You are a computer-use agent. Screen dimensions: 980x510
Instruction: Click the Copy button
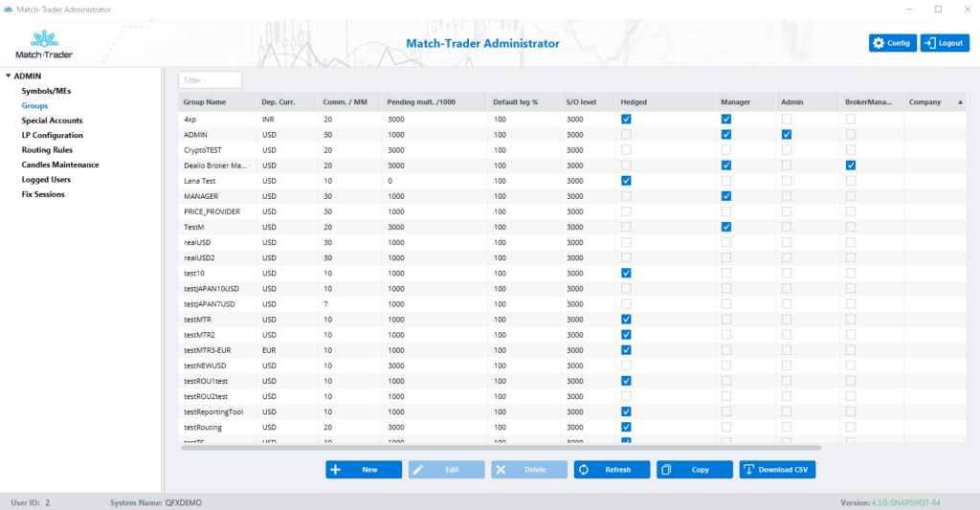695,470
